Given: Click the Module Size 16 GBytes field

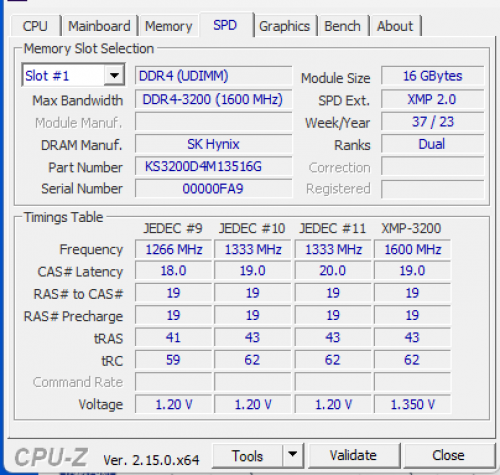Looking at the screenshot, I should pos(433,76).
